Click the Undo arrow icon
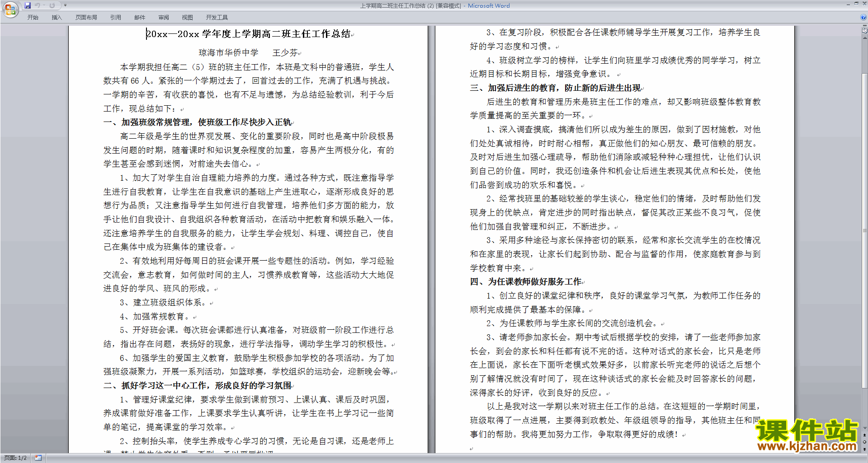 (38, 5)
